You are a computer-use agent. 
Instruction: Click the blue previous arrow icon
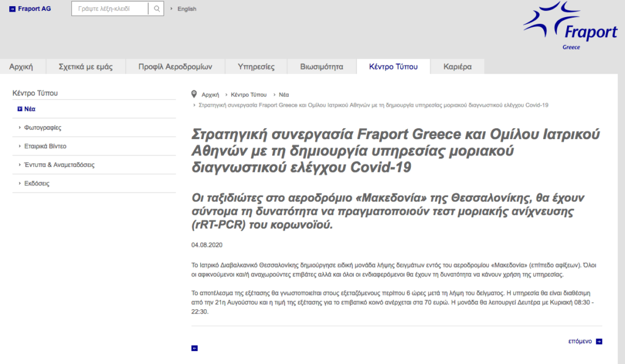(x=195, y=348)
